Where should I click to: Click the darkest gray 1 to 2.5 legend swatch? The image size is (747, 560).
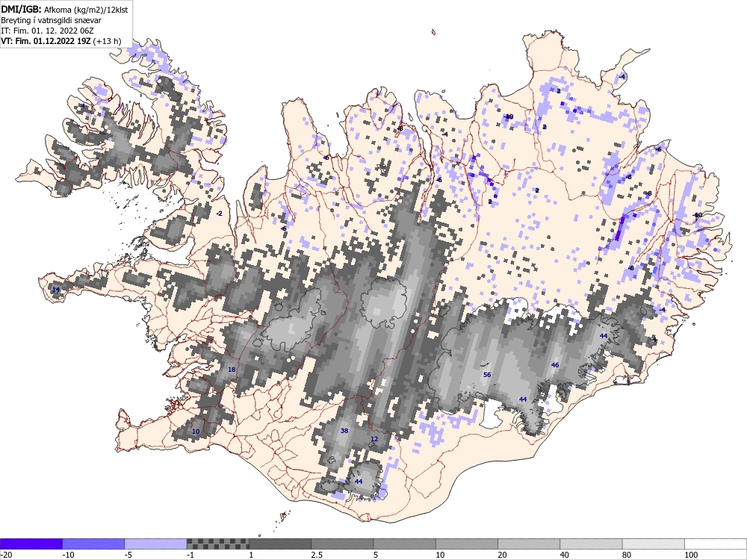pyautogui.click(x=280, y=544)
